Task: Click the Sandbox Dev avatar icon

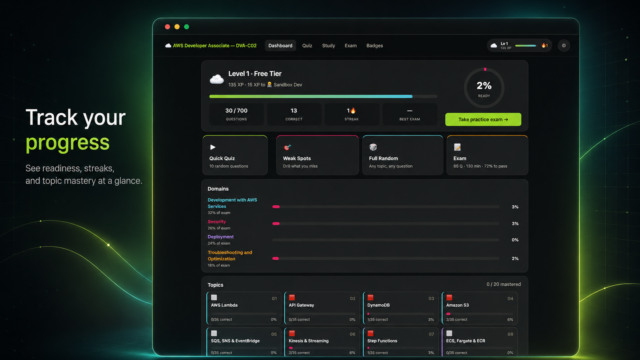Action: click(269, 84)
